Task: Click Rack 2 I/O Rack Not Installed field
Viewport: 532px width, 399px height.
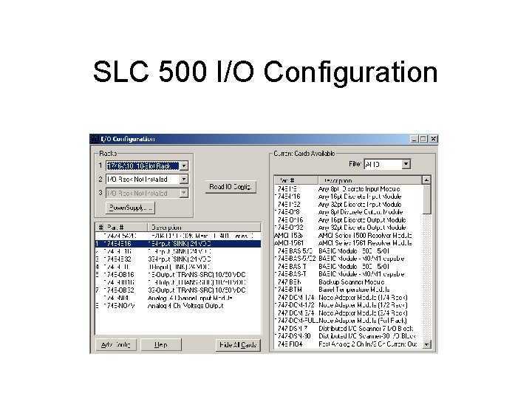Action: tap(143, 179)
